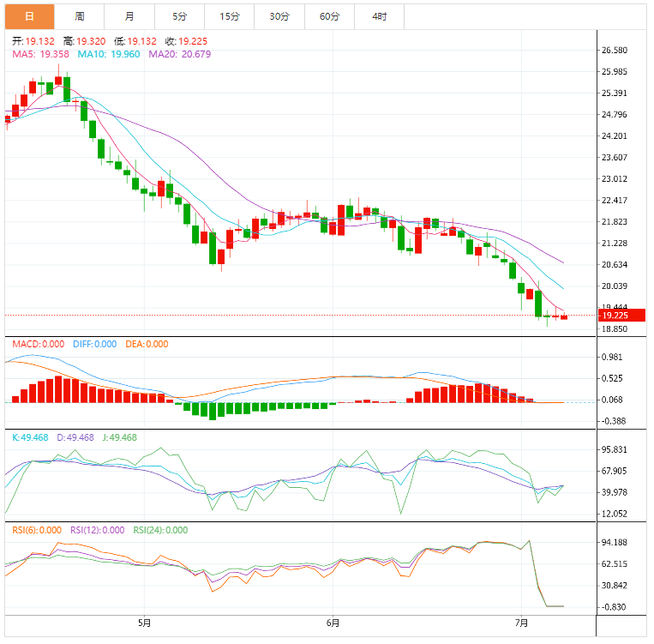This screenshot has height=644, width=654.
Task: Switch to the 月 monthly tab
Action: click(x=129, y=16)
